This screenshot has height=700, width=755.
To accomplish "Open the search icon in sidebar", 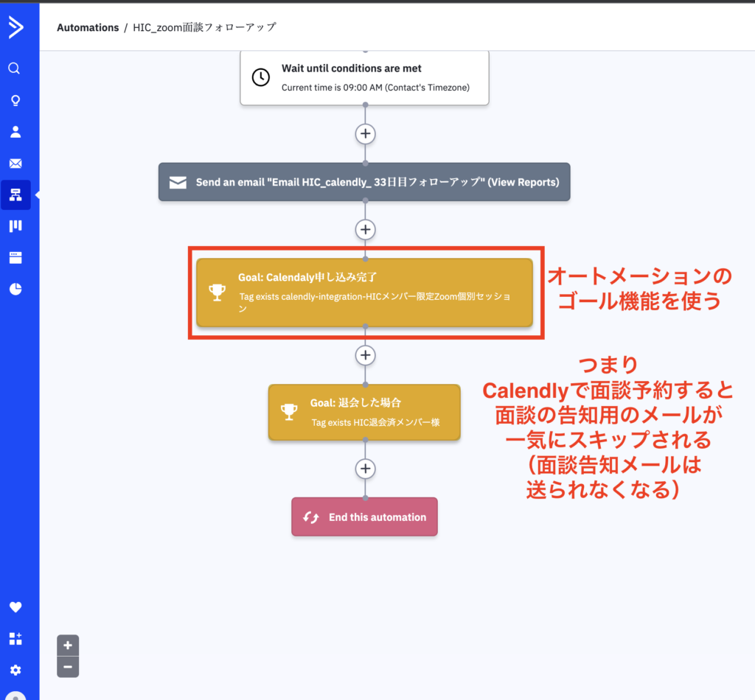I will click(15, 69).
